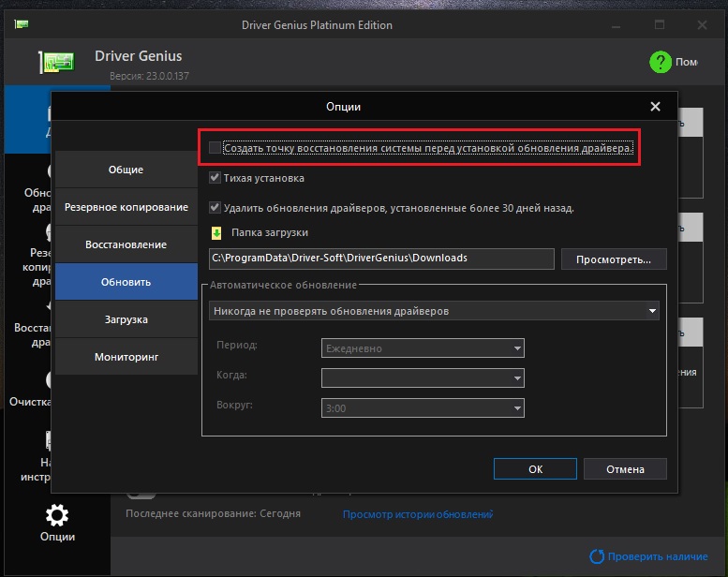Click the green help question mark icon
728x577 pixels.
(x=661, y=62)
